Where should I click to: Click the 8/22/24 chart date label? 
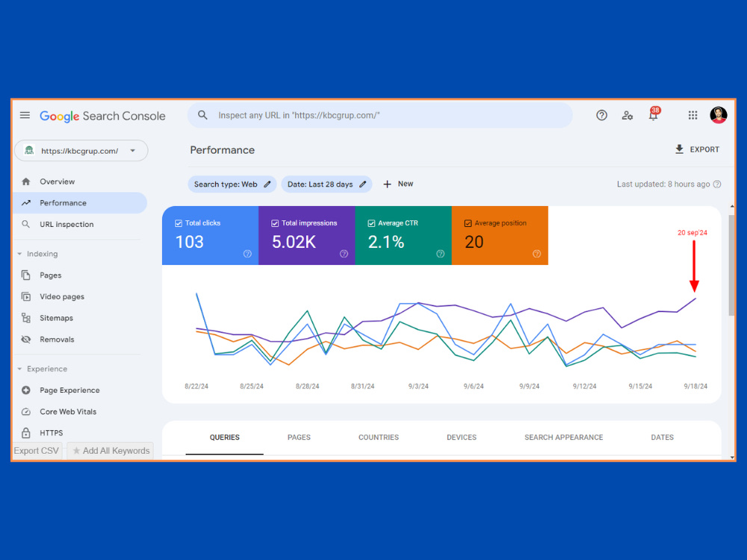pyautogui.click(x=196, y=386)
